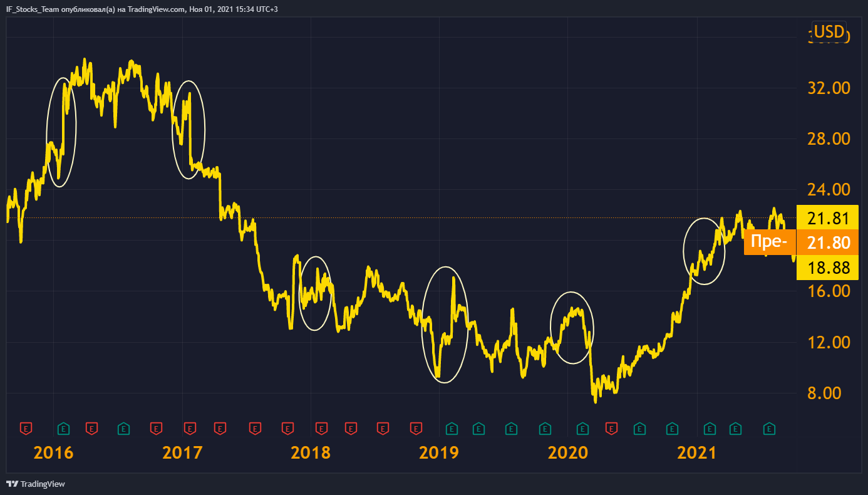868x495 pixels.
Task: Click the fourth earnings marker of 2020
Action: coord(673,429)
